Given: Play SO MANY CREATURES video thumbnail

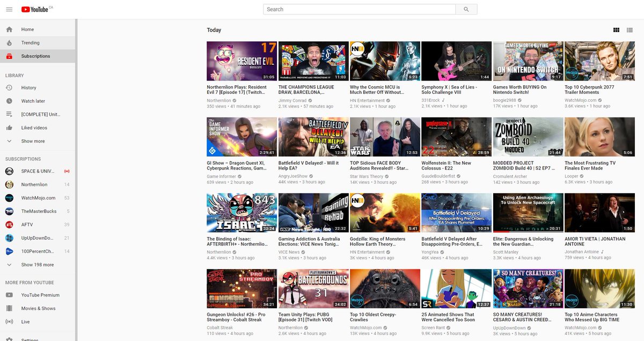Looking at the screenshot, I should click(528, 289).
